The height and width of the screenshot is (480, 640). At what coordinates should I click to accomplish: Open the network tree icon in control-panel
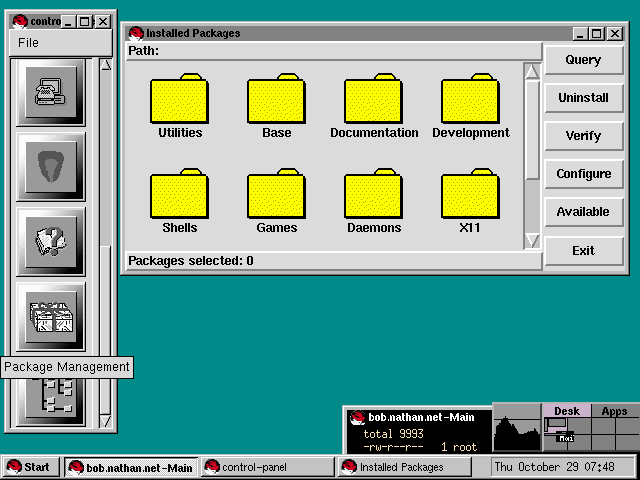click(51, 402)
